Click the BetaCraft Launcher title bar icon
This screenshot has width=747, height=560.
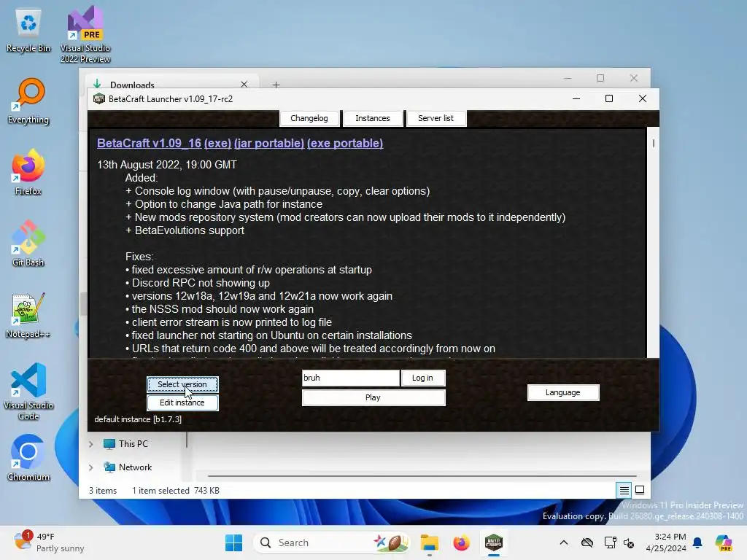99,99
